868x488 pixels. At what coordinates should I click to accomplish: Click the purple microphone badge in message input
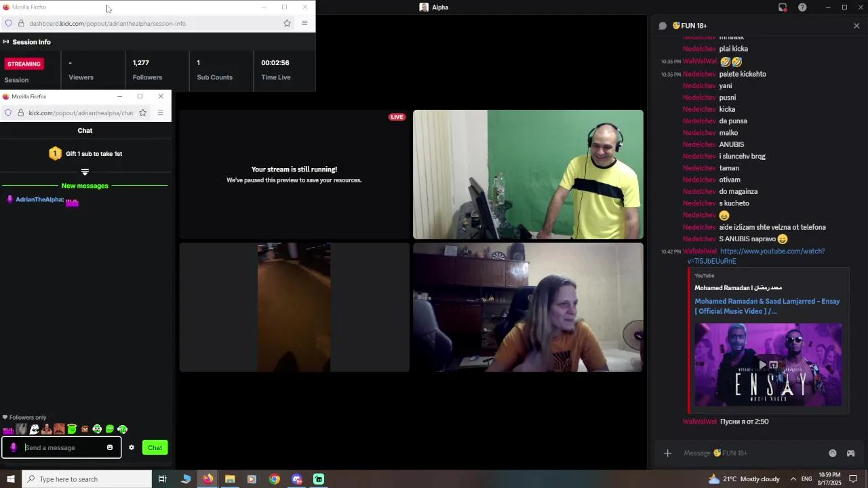pyautogui.click(x=13, y=447)
